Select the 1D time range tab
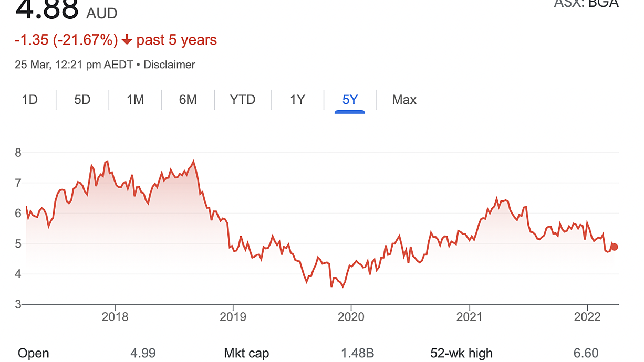Screen dimensions: 644x362 30,100
